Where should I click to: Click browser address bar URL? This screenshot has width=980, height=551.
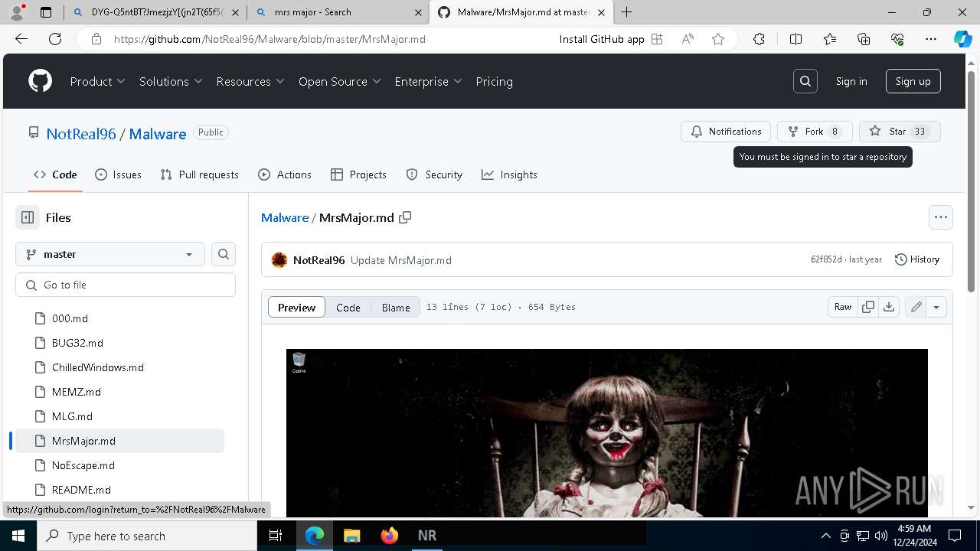pos(269,39)
